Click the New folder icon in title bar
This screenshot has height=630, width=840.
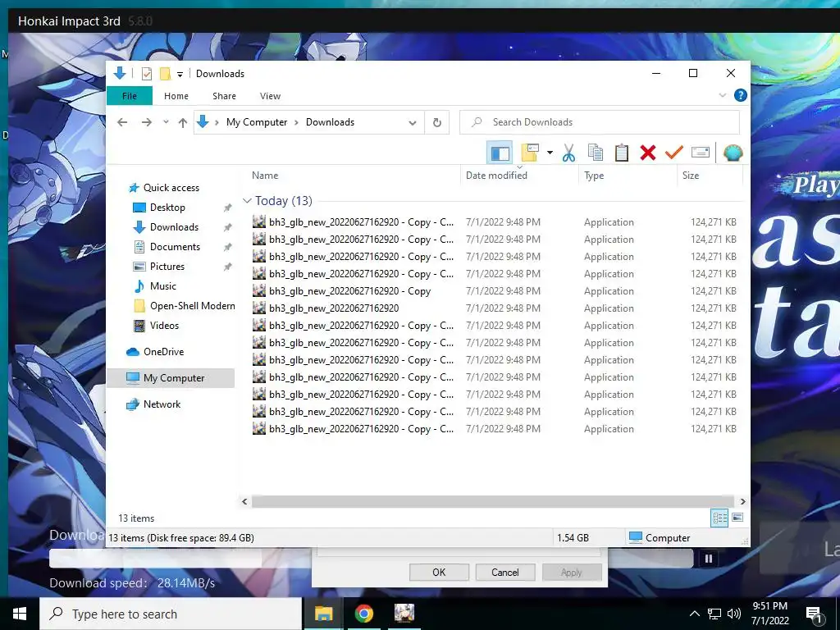(x=165, y=74)
